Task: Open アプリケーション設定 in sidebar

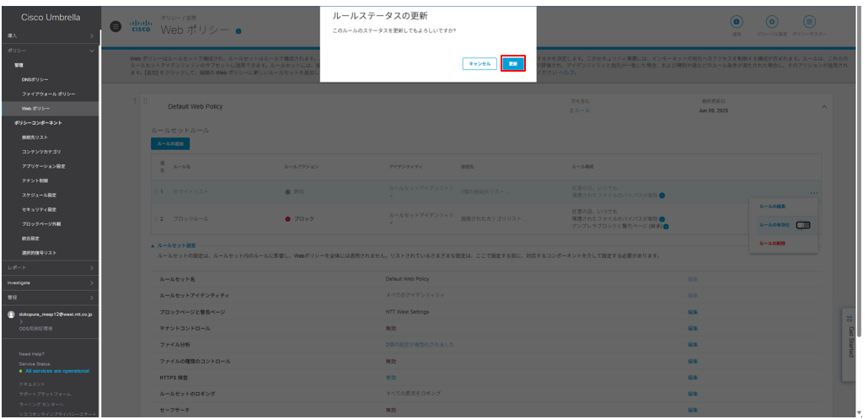Action: point(44,166)
